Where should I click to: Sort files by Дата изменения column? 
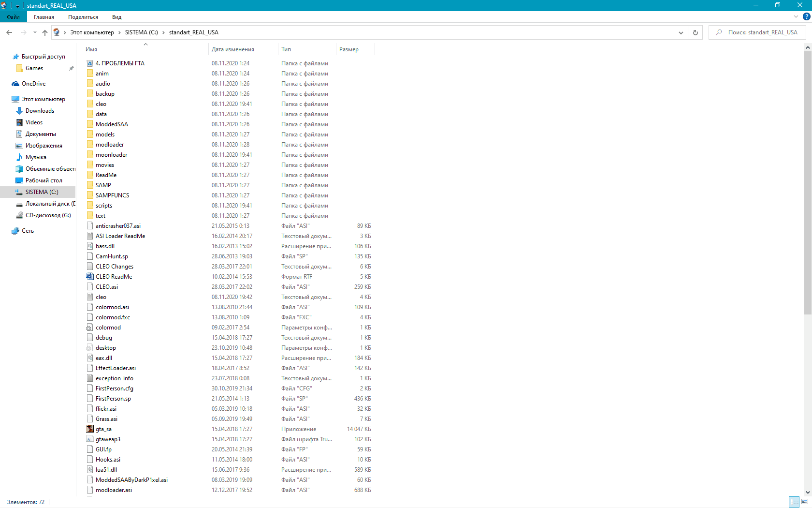coord(233,49)
